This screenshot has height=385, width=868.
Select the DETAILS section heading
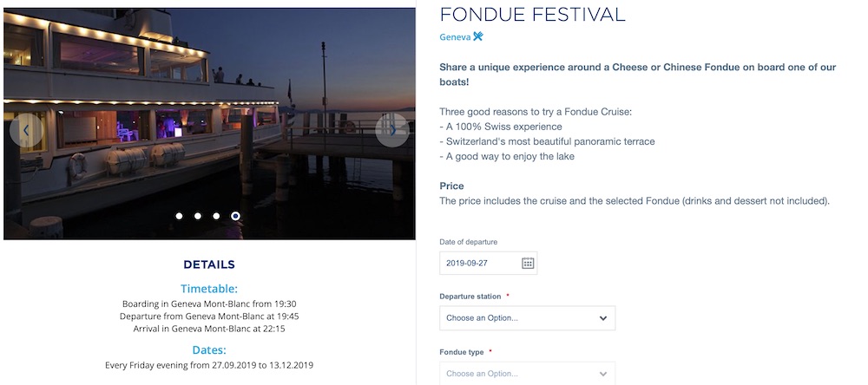(x=209, y=264)
